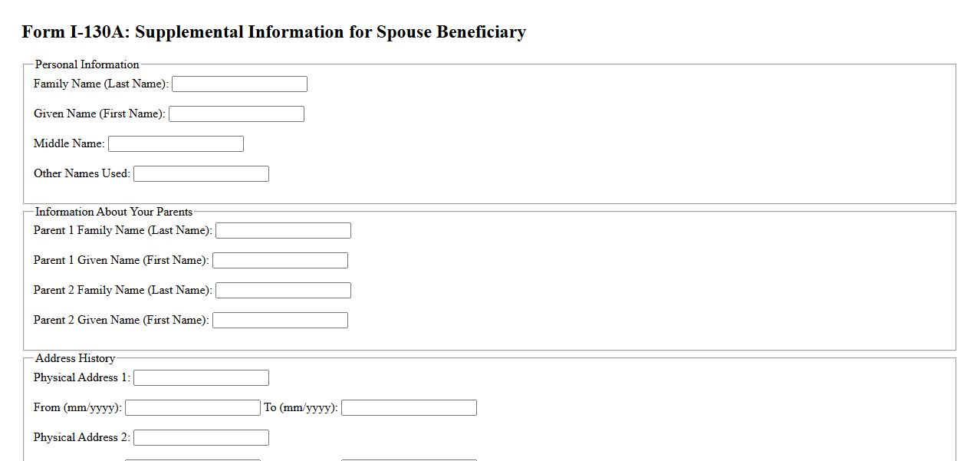Select the To (mm/yyyy) field for Address 1
980x461 pixels.
[409, 408]
